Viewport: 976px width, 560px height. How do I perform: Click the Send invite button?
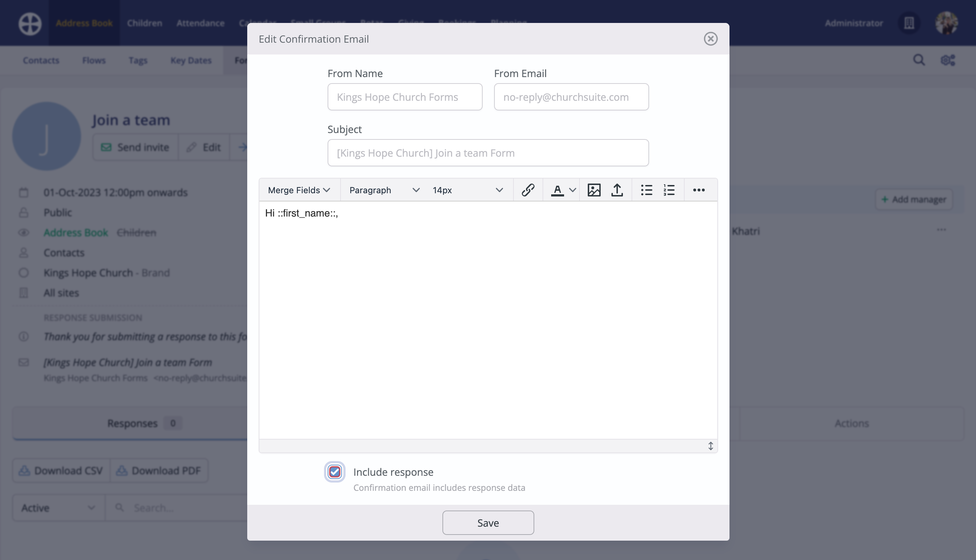click(135, 147)
